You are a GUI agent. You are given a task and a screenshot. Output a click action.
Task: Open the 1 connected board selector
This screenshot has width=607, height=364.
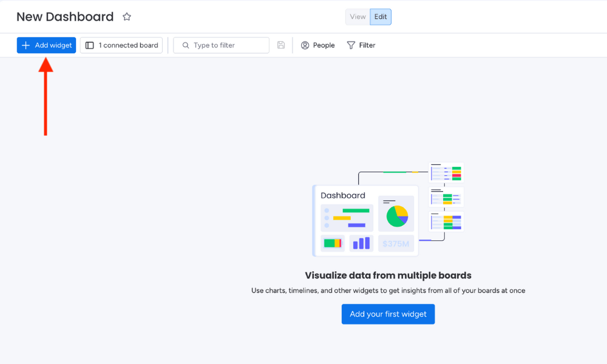pyautogui.click(x=121, y=45)
